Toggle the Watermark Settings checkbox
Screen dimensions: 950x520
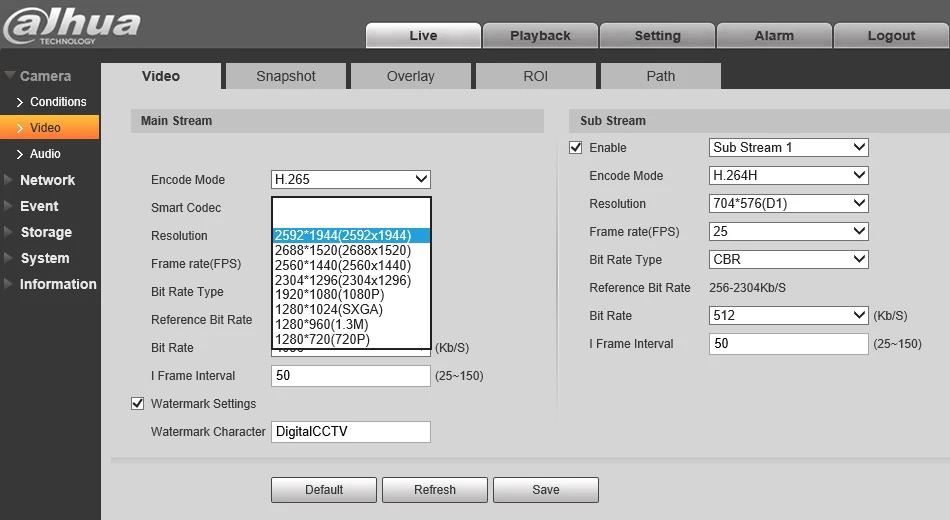tap(138, 404)
